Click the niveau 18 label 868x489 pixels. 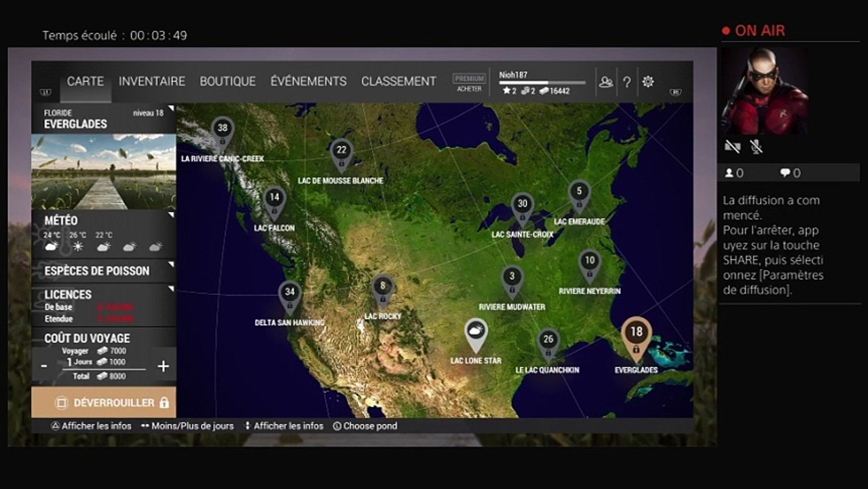(x=148, y=113)
